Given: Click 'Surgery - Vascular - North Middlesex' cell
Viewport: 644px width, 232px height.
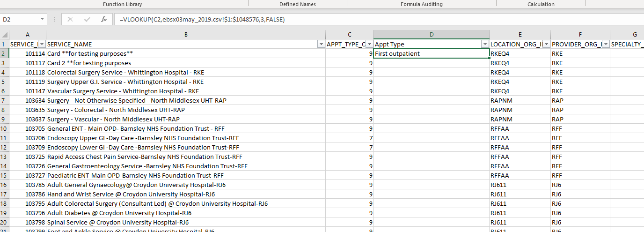Looking at the screenshot, I should point(186,119).
